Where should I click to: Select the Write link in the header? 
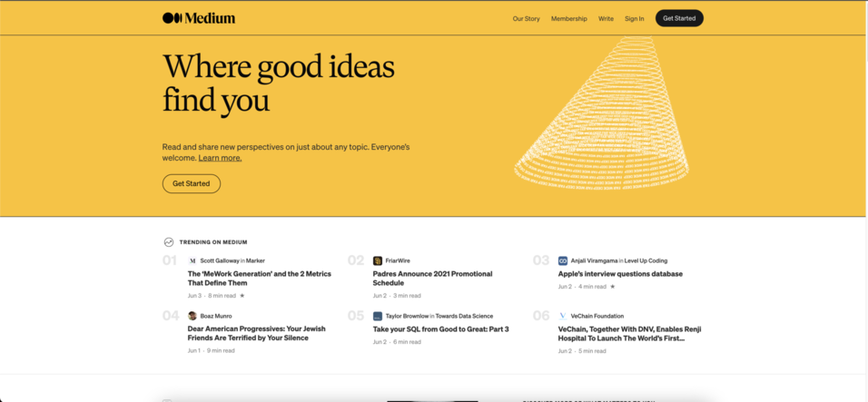[606, 18]
